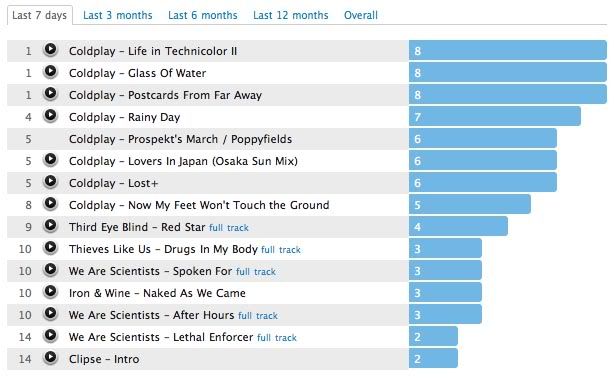The image size is (614, 378).
Task: Click play count bar for Lost+
Action: tap(483, 182)
